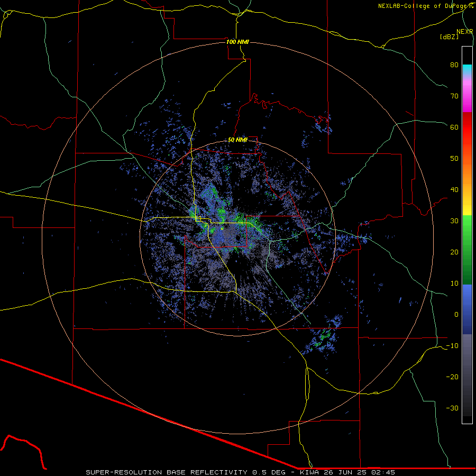This screenshot has height=476, width=476.
Task: Click the cyan segment atop the color bar
Action: point(467,70)
